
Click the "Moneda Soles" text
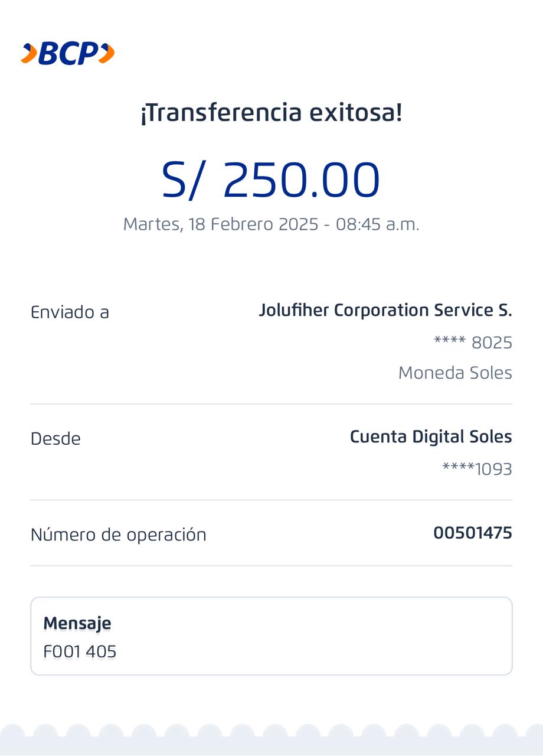[x=455, y=373]
